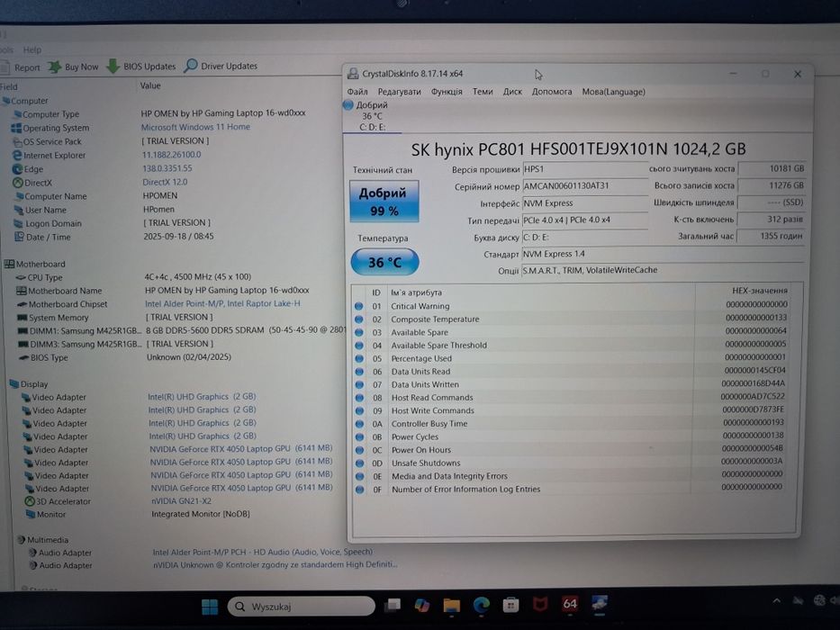The height and width of the screenshot is (630, 840).
Task: Click the standard field NVM Express 1.4
Action: 663,254
